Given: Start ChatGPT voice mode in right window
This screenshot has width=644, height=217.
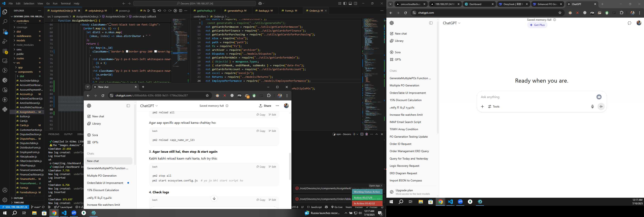Looking at the screenshot, I should (x=601, y=107).
